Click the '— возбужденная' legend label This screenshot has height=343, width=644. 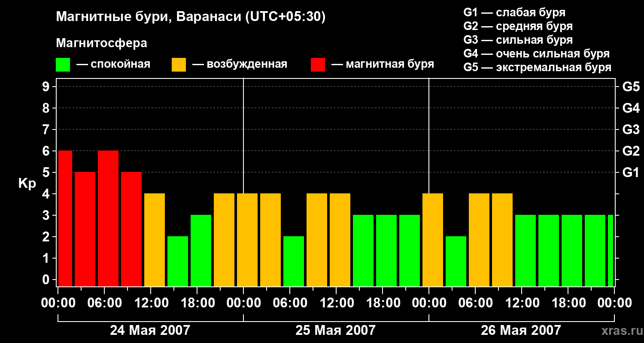click(240, 64)
